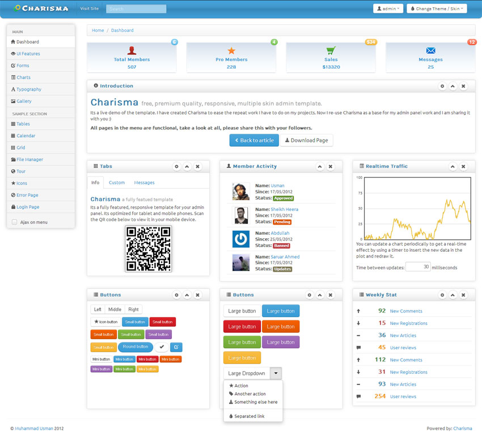Switch to the Custom tab
Image resolution: width=482 pixels, height=448 pixels.
[117, 183]
